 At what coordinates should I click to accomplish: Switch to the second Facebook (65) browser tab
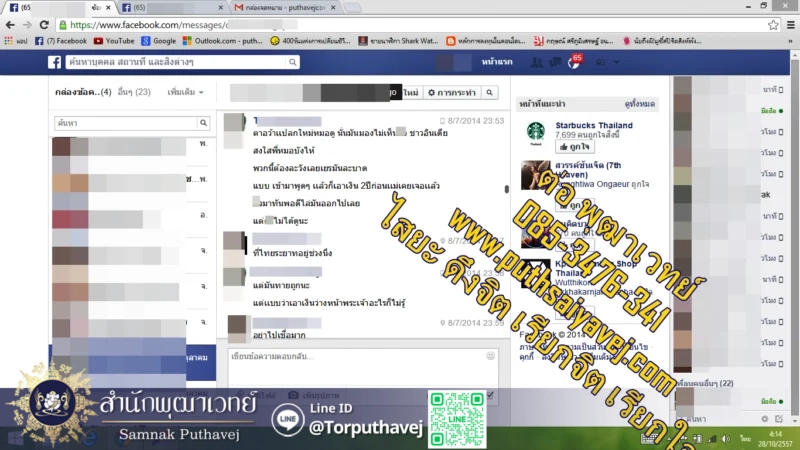point(173,8)
